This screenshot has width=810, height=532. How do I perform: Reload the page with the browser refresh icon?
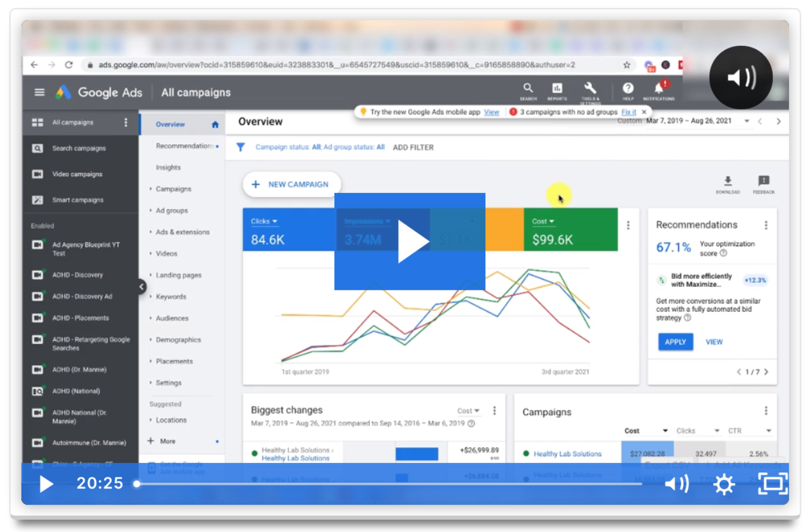pos(69,65)
